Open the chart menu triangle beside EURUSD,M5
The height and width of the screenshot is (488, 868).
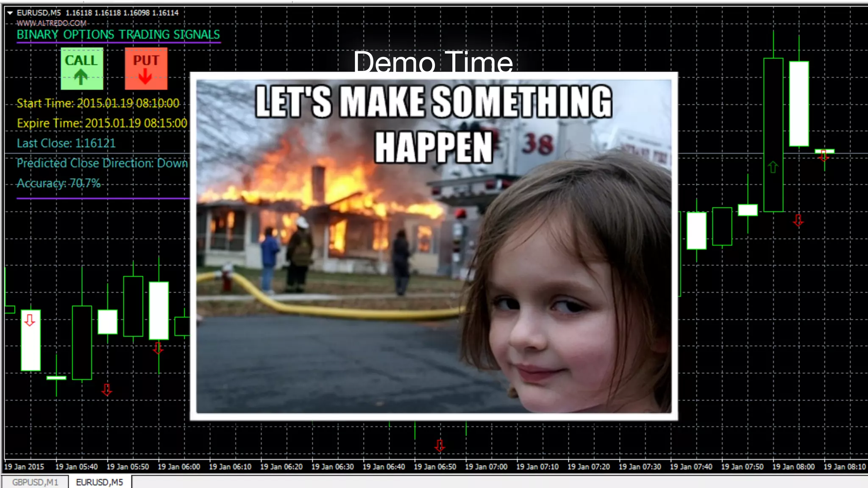coord(10,13)
